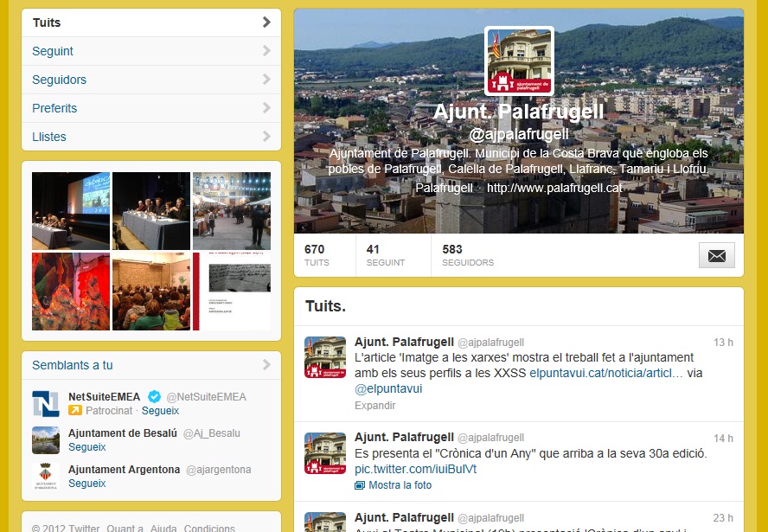Click NetSuiteEMEA logo avatar
This screenshot has width=768, height=532.
(x=46, y=404)
